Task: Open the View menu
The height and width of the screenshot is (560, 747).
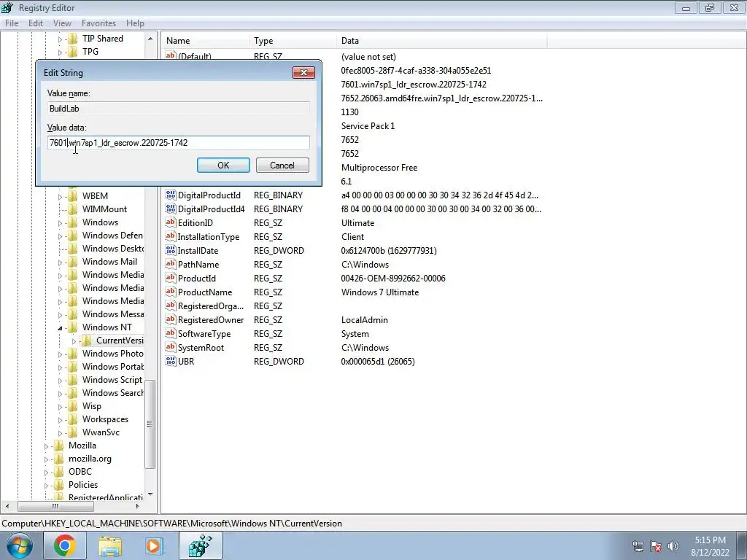Action: [x=62, y=23]
